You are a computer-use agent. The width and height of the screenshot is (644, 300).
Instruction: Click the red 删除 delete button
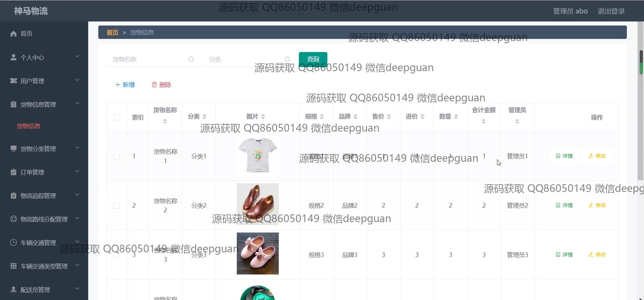point(161,85)
